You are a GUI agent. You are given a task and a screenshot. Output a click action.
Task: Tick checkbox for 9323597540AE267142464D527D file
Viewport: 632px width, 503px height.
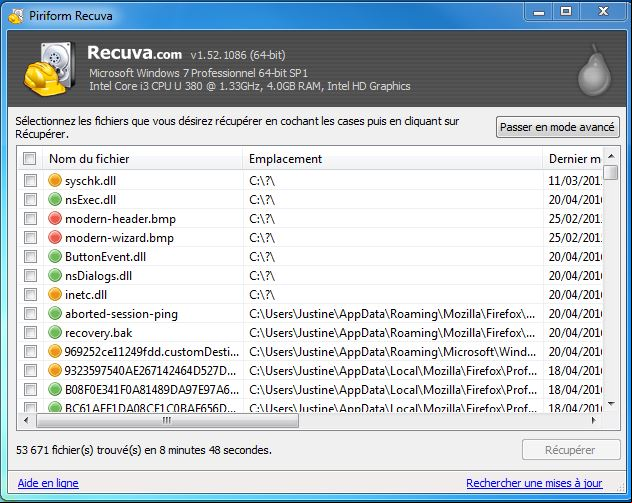[30, 370]
